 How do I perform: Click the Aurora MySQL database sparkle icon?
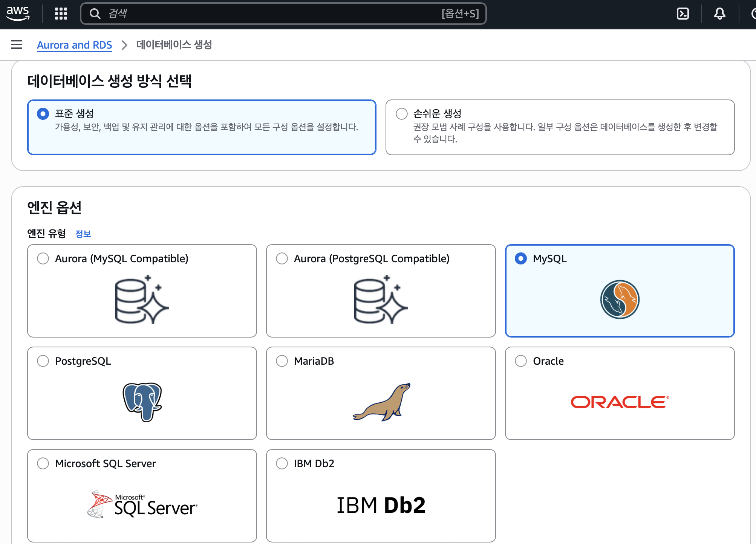pos(141,300)
